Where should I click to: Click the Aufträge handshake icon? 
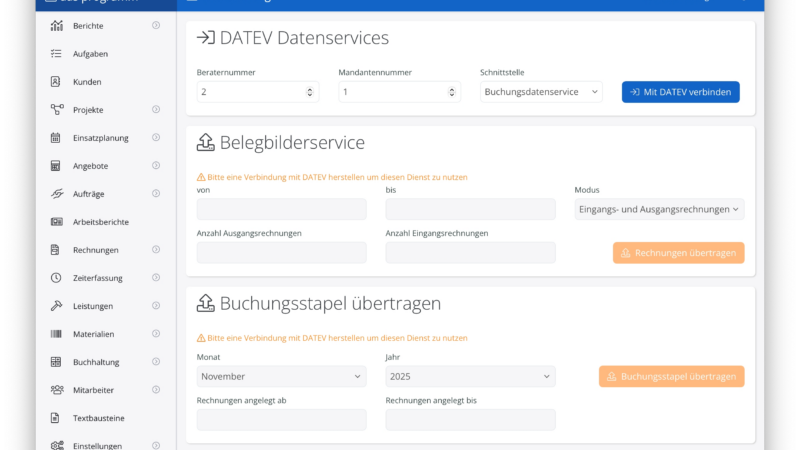coord(57,194)
